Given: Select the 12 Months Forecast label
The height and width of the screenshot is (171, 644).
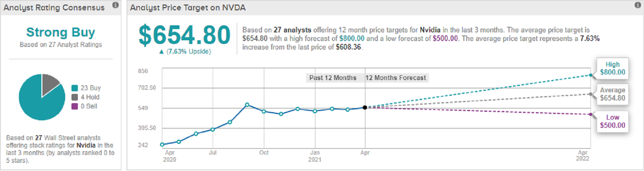Looking at the screenshot, I should pyautogui.click(x=396, y=78).
